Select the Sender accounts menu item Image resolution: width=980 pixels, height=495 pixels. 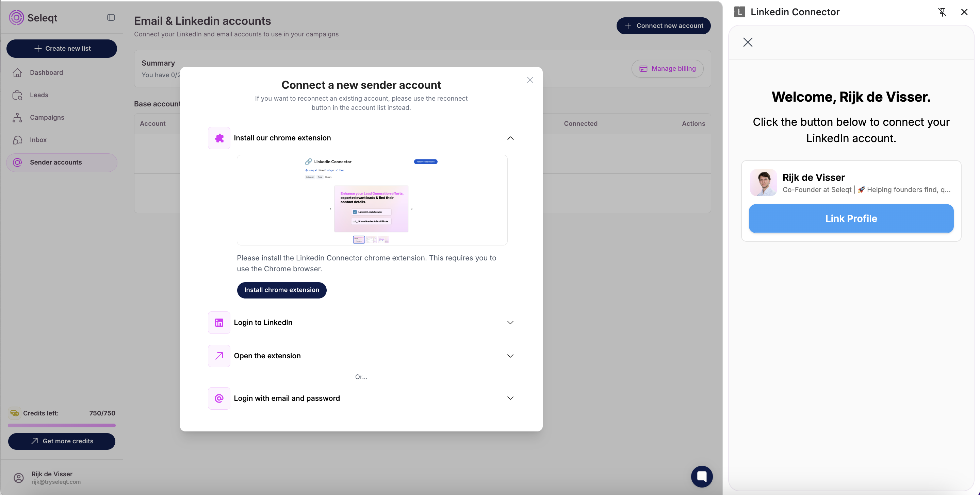(x=62, y=163)
